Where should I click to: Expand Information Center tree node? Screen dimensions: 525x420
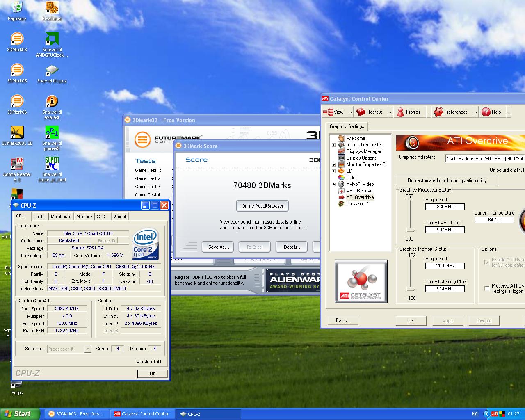tap(333, 145)
